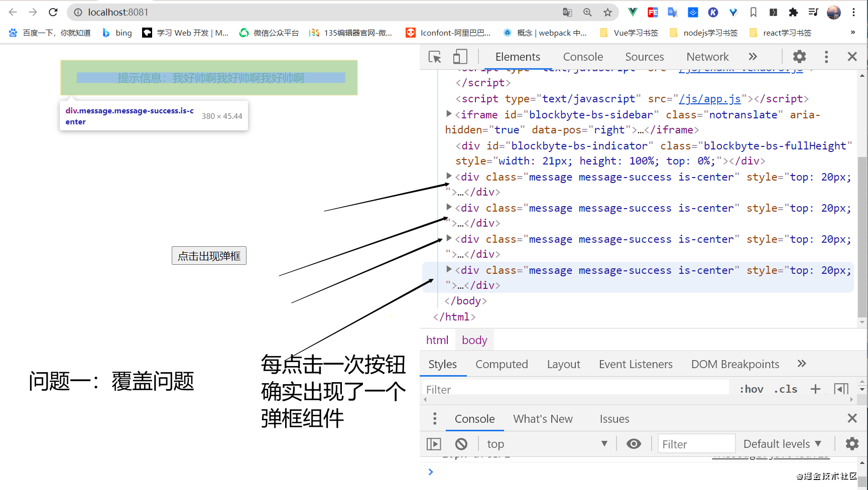Click the 点击出现弹框 button
Viewport: 868px width, 490px height.
[209, 256]
